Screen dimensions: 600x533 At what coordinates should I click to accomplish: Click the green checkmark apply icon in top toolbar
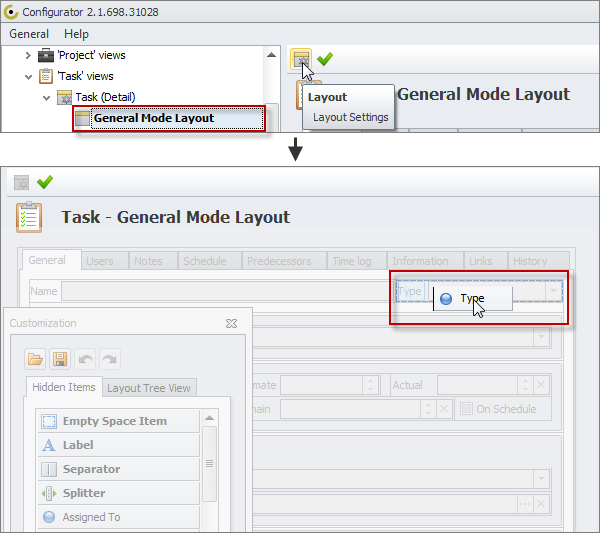tap(325, 60)
